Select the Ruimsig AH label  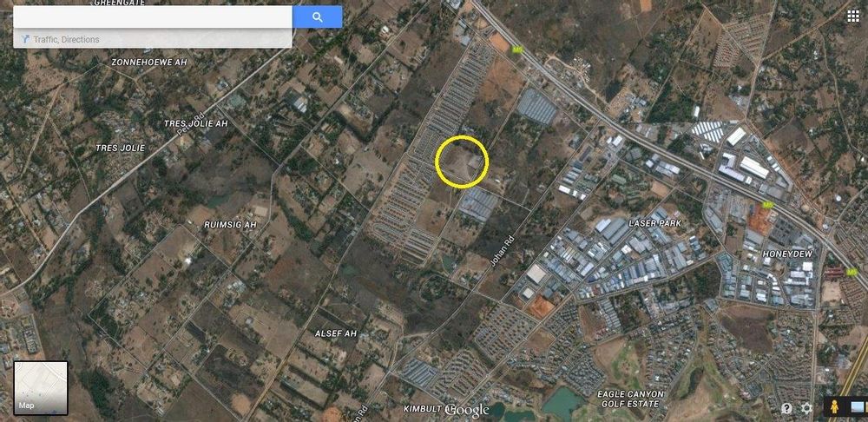point(230,225)
